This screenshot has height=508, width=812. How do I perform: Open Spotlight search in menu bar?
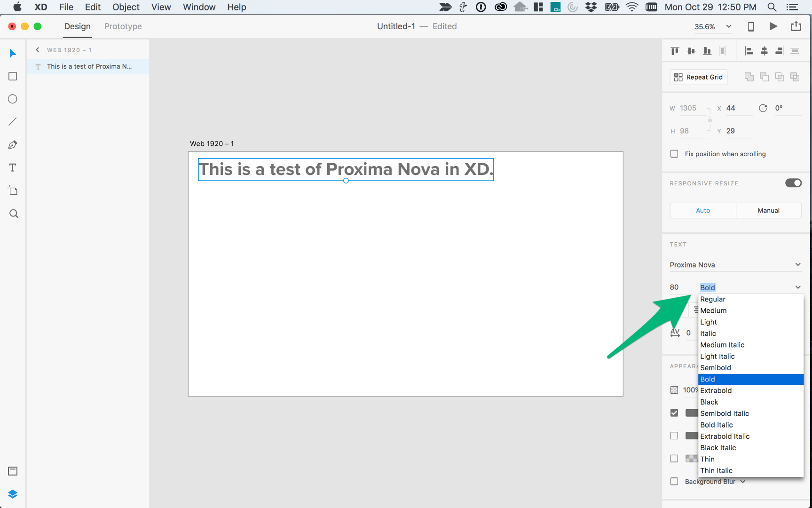click(772, 7)
